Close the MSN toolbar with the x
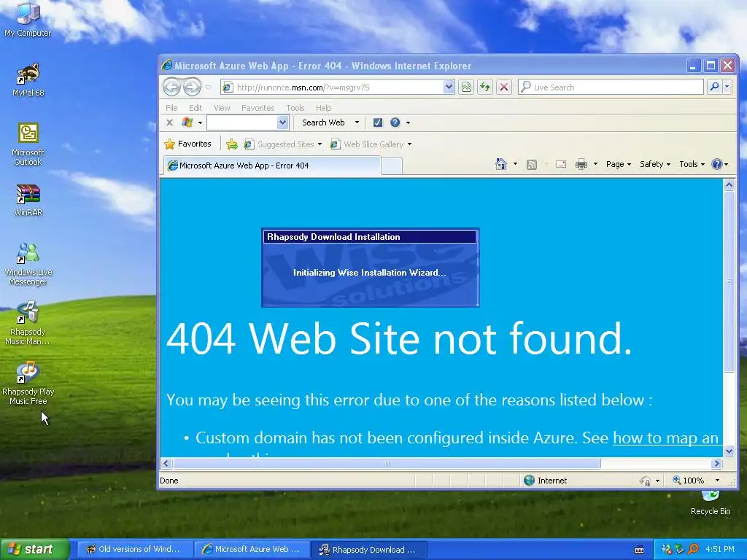The image size is (747, 560). coord(169,122)
